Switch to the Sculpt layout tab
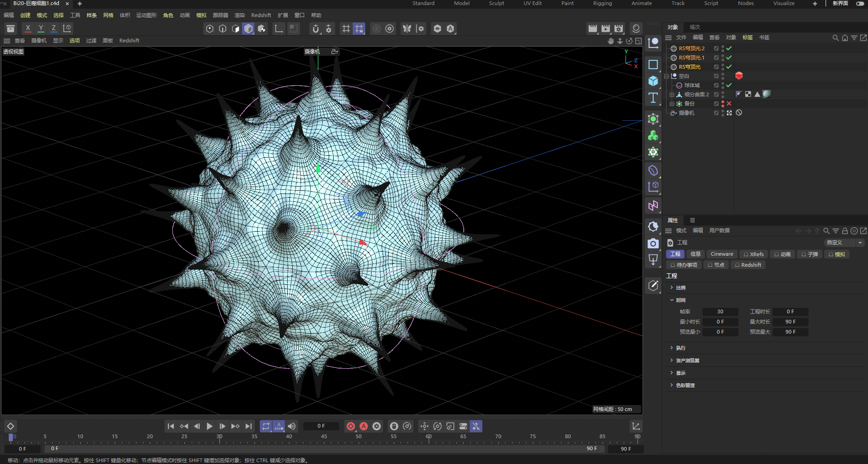This screenshot has height=464, width=868. click(496, 3)
